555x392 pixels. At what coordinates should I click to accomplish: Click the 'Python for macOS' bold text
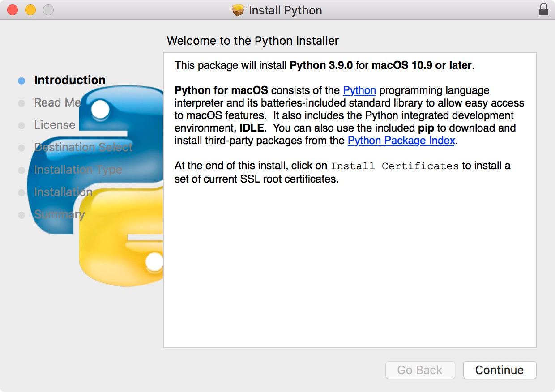(x=222, y=90)
